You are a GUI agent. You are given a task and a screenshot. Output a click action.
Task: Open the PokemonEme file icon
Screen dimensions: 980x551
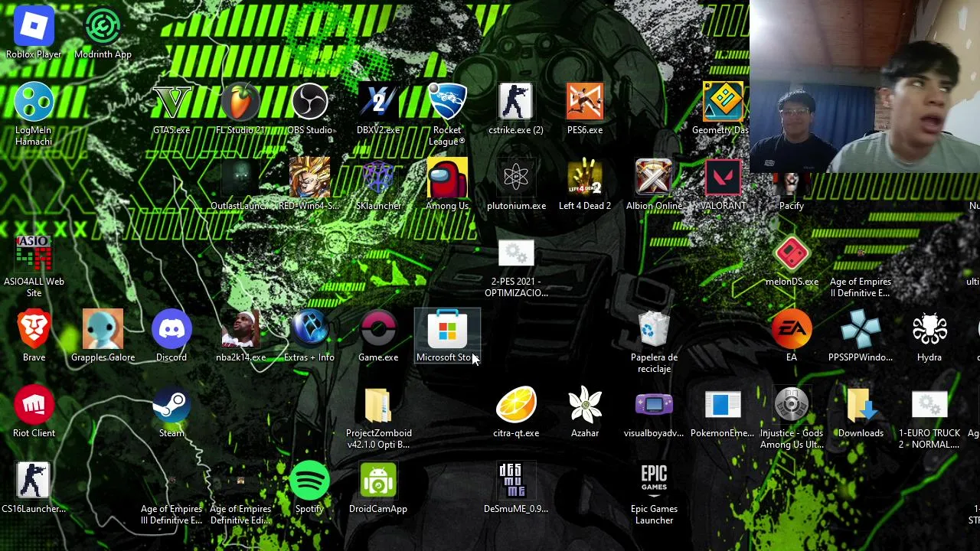(x=723, y=405)
